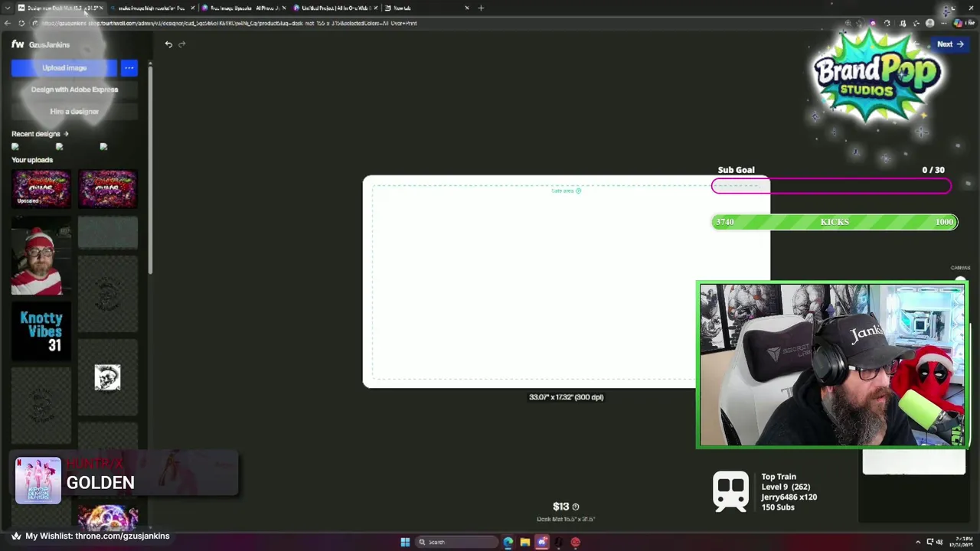Open the Windows Start menu
The image size is (980, 551).
pos(405,543)
